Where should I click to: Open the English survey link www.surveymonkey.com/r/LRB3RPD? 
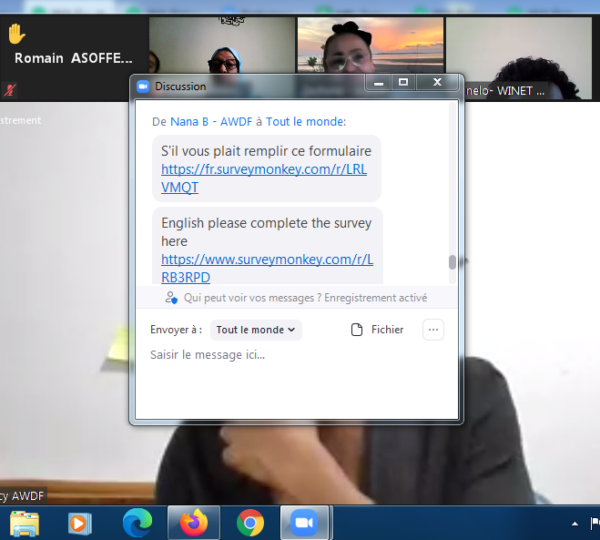tap(267, 268)
